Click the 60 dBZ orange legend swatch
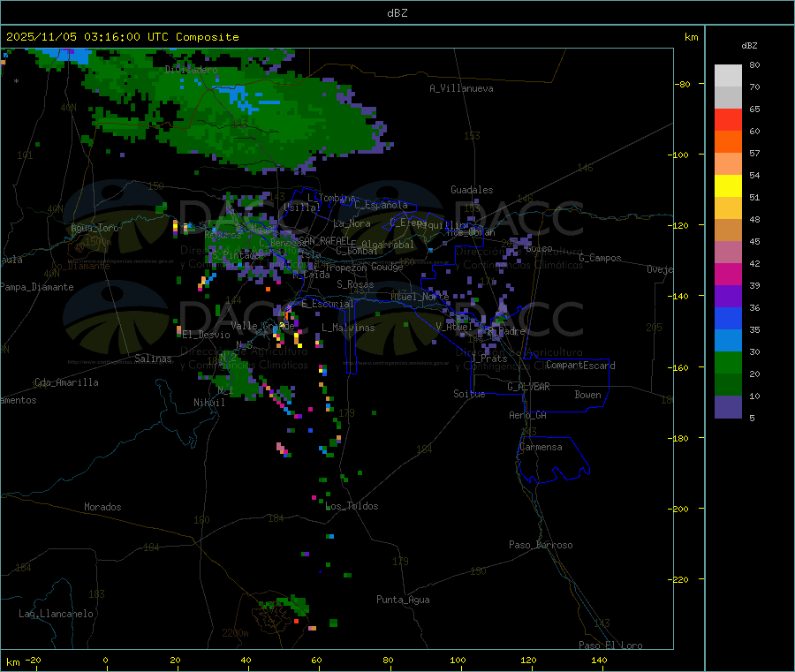Image resolution: width=795 pixels, height=672 pixels. [728, 142]
